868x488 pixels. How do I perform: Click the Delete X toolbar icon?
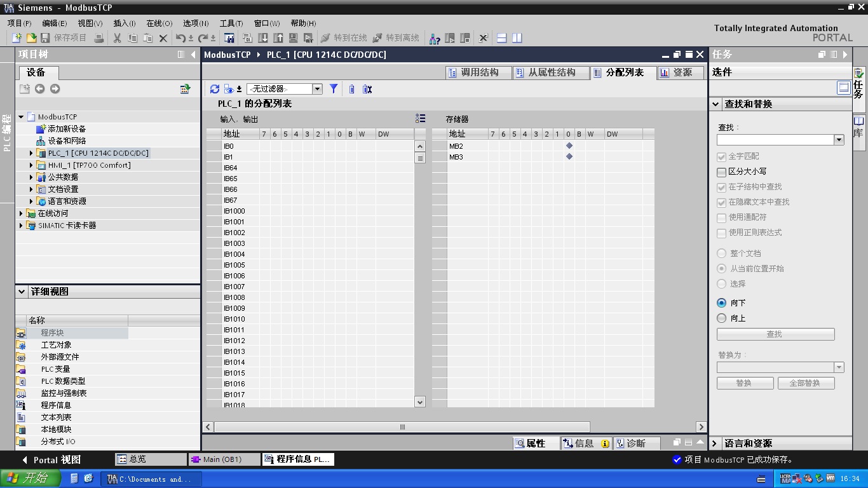163,38
